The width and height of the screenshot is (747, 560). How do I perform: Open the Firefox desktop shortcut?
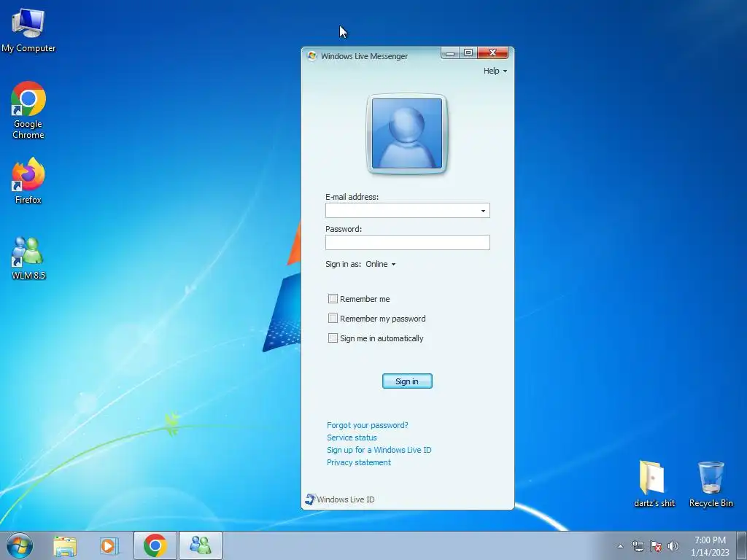[28, 181]
